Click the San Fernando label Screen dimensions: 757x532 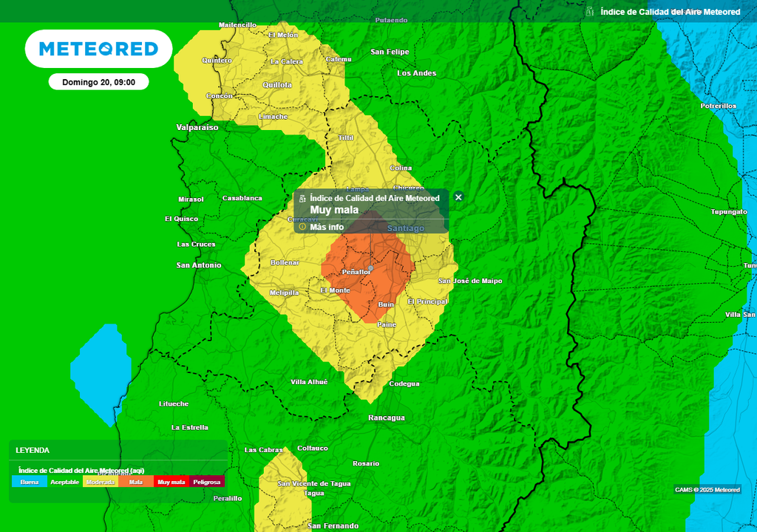(333, 526)
